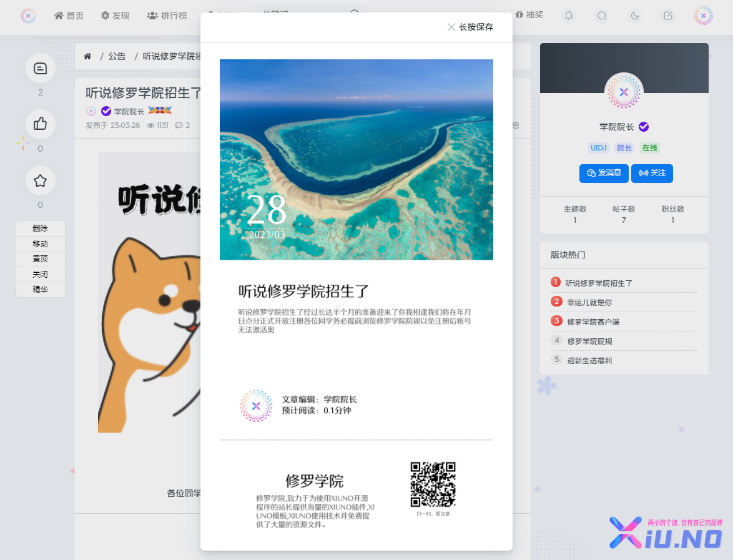Viewport: 733px width, 560px height.
Task: Click 帖子数 stat
Action: tap(624, 214)
